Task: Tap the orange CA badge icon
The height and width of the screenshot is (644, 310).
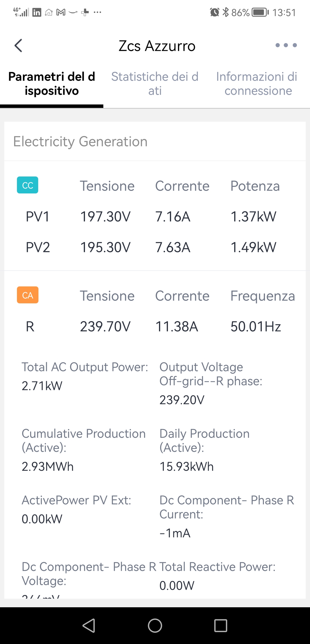Action: tap(28, 295)
